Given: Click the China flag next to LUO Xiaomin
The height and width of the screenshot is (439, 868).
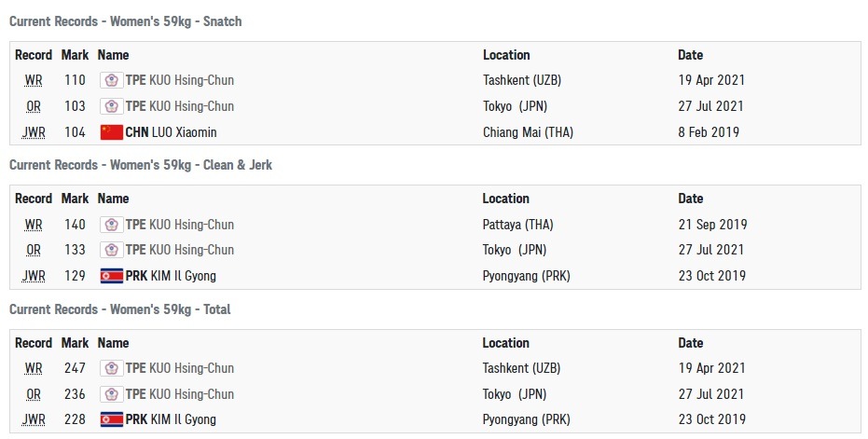Looking at the screenshot, I should [111, 132].
